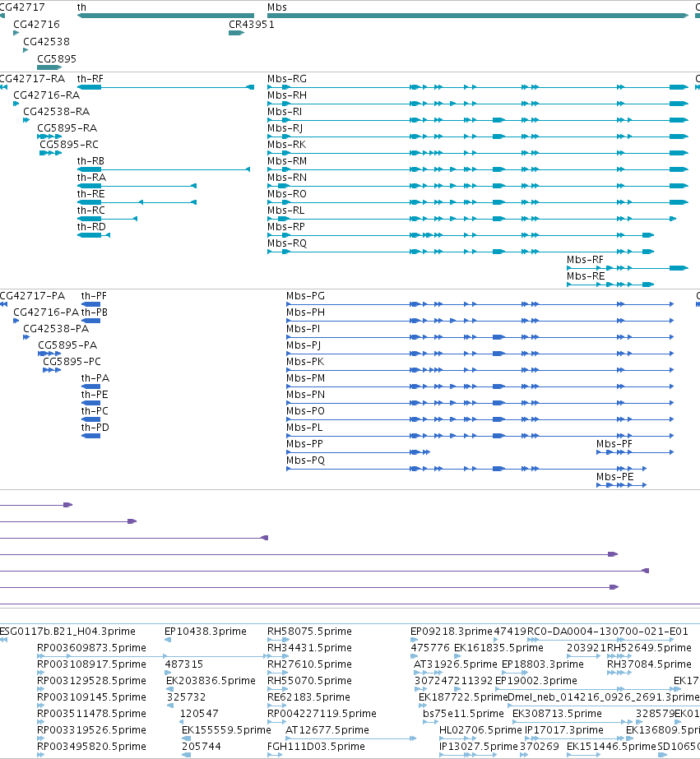Select transcript Mbs-RJ

tap(478, 137)
